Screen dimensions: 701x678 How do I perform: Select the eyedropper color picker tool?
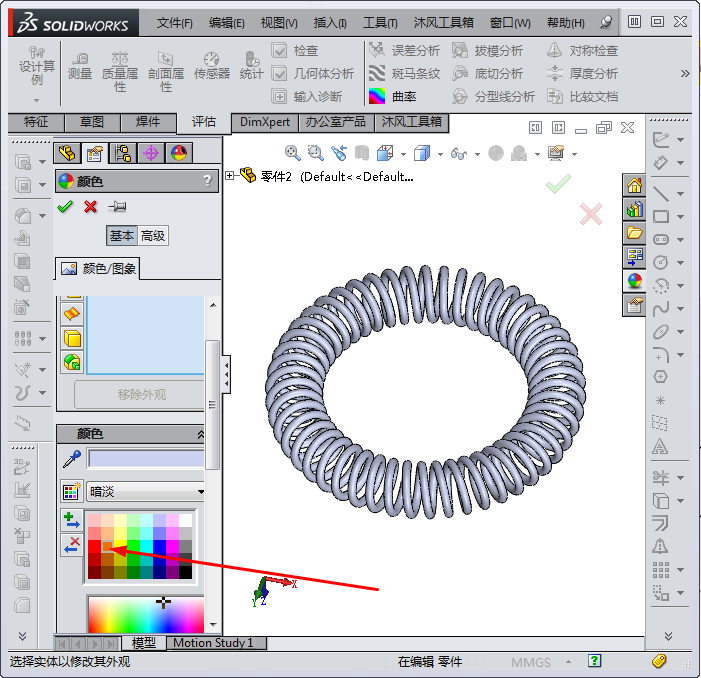pos(71,459)
